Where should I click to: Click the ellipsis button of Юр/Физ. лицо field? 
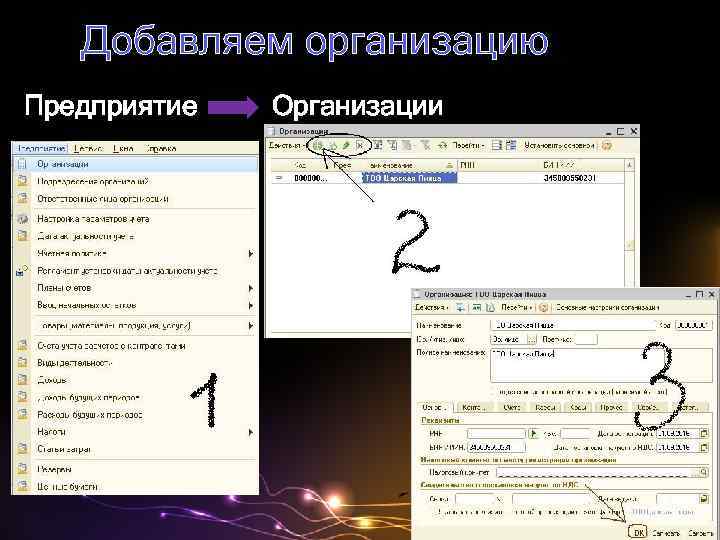[532, 339]
